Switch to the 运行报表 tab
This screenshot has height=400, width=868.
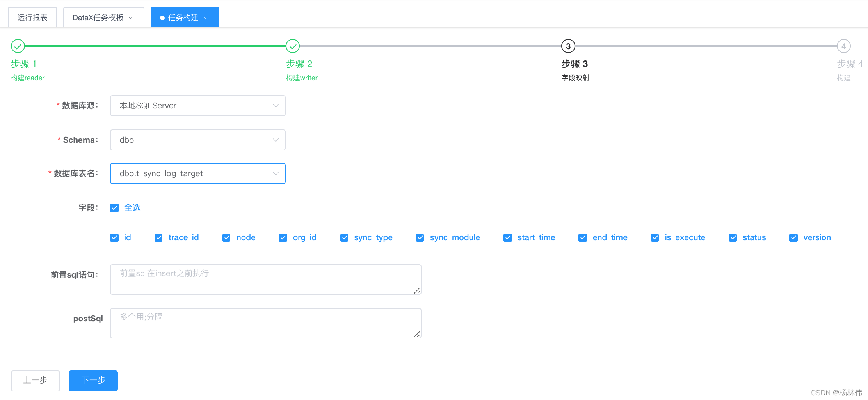click(32, 17)
